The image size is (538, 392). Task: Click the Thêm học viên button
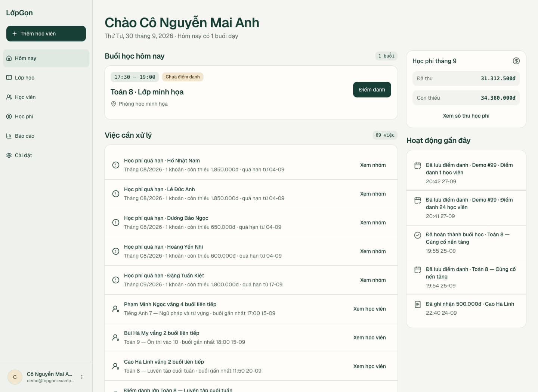pyautogui.click(x=46, y=34)
